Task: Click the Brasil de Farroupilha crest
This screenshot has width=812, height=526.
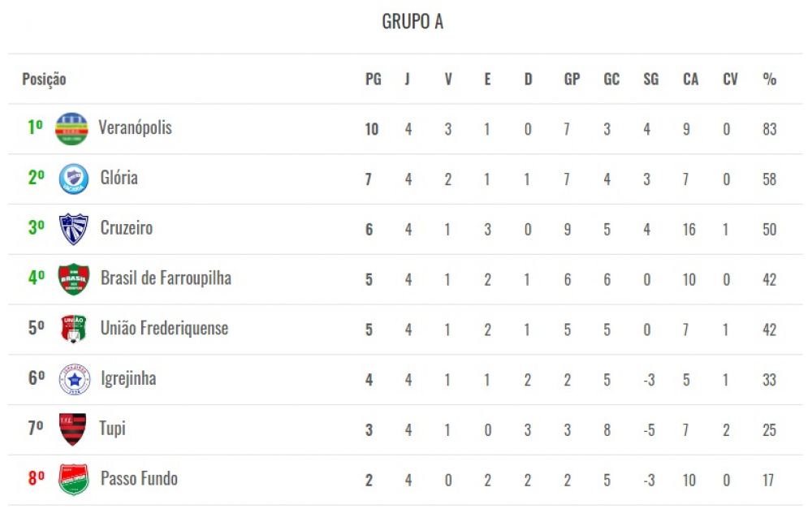Action: pos(74,279)
